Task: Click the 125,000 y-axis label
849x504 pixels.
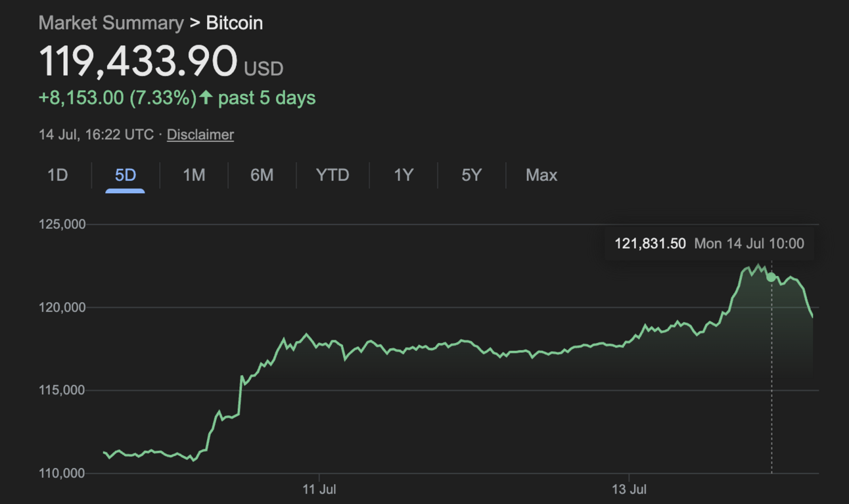Action: pos(63,224)
